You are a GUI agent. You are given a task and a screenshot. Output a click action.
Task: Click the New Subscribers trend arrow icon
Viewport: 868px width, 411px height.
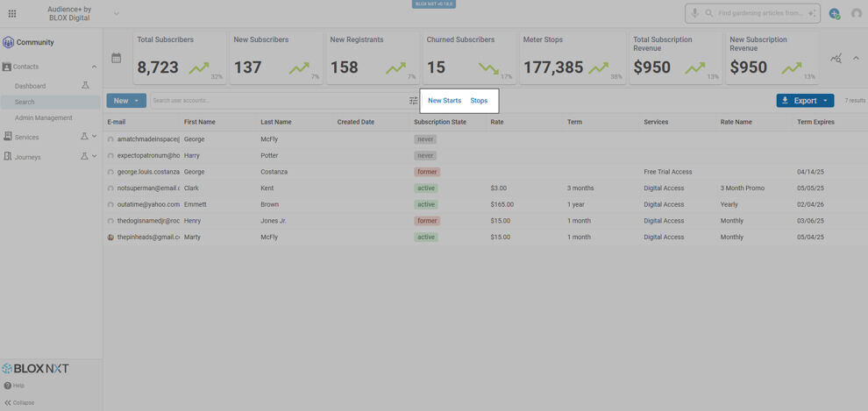(x=299, y=68)
